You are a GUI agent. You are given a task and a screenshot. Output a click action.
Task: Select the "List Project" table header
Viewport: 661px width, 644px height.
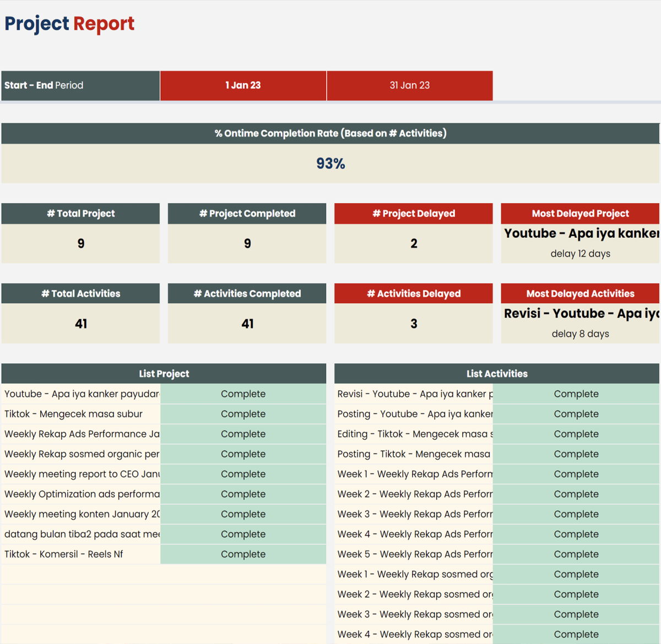coord(164,374)
